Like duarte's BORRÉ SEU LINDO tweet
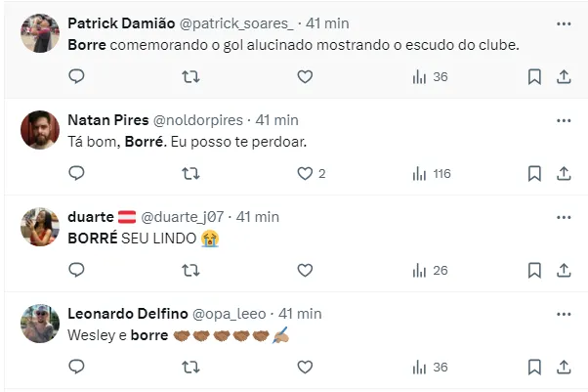 pos(305,270)
